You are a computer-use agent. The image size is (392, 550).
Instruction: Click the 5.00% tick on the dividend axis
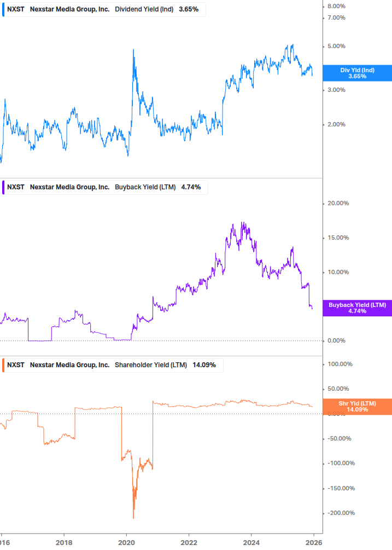(336, 47)
